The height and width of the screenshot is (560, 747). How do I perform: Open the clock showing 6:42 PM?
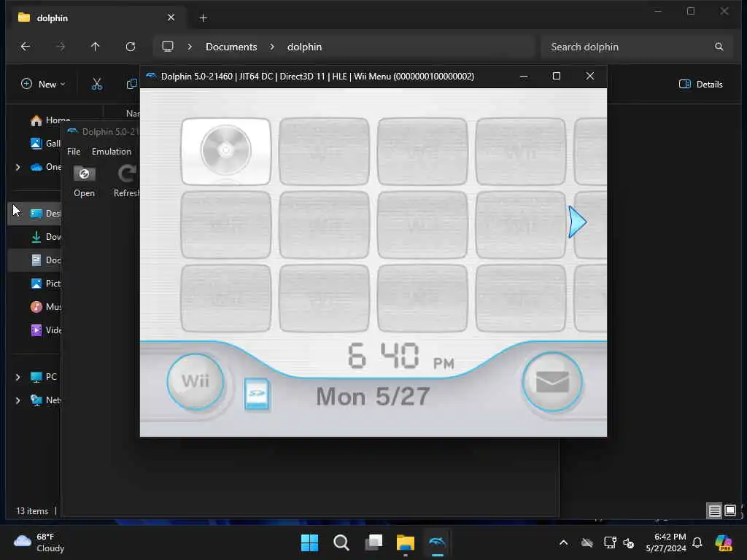tap(666, 542)
